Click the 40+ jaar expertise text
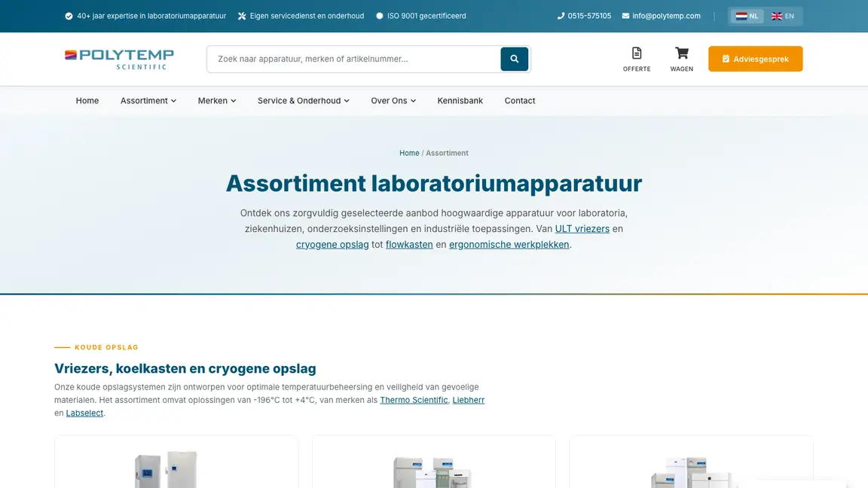This screenshot has width=868, height=488. 151,16
